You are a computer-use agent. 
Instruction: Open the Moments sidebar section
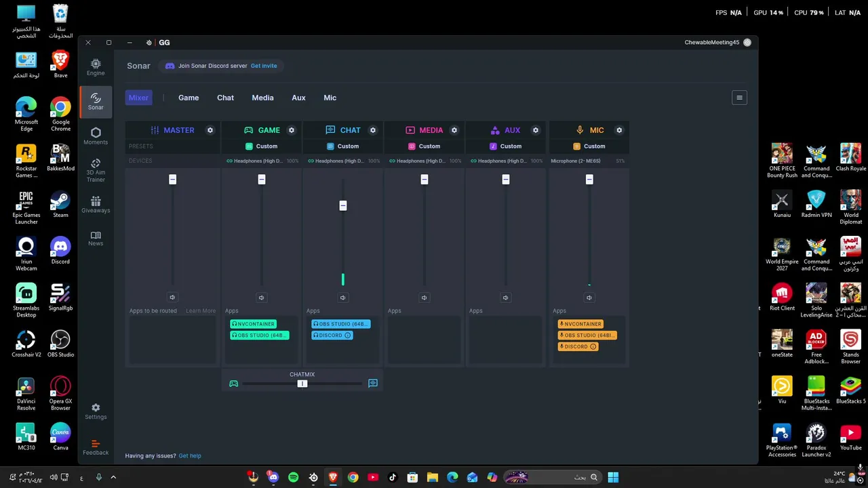click(x=96, y=136)
